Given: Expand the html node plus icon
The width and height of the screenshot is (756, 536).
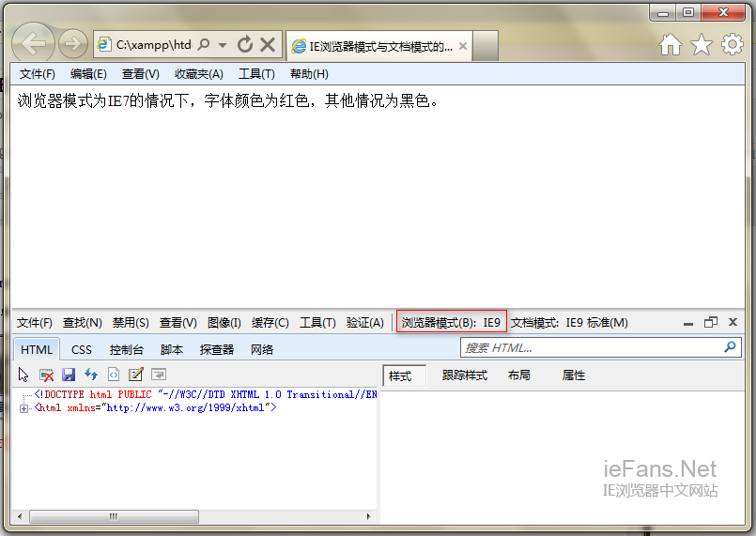Looking at the screenshot, I should coord(23,408).
